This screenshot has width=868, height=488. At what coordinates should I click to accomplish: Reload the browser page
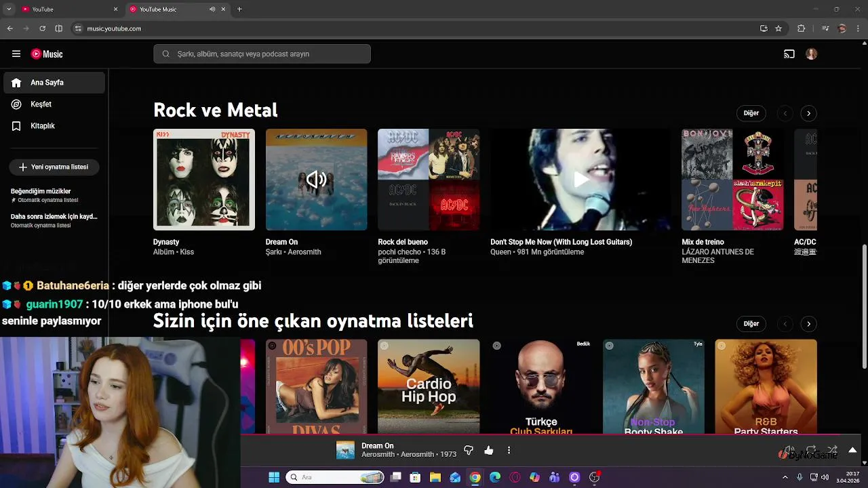(x=42, y=28)
